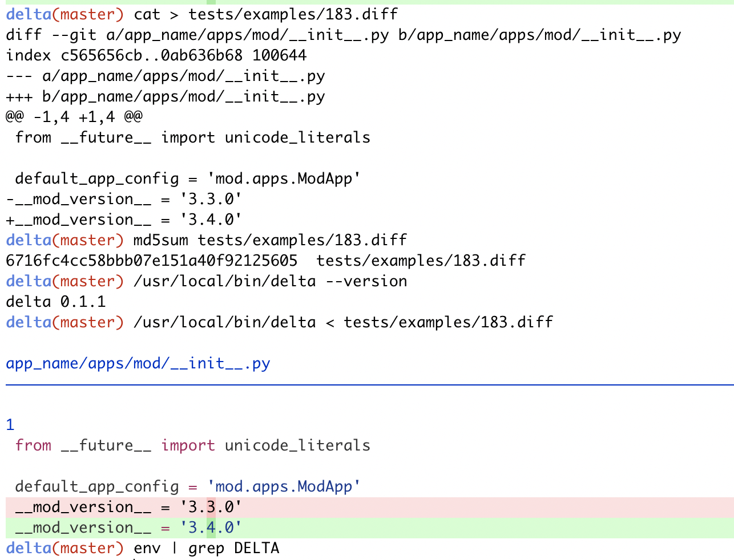Image resolution: width=734 pixels, height=560 pixels.
Task: Select the import keyword in unicode_literals line
Action: tap(188, 445)
